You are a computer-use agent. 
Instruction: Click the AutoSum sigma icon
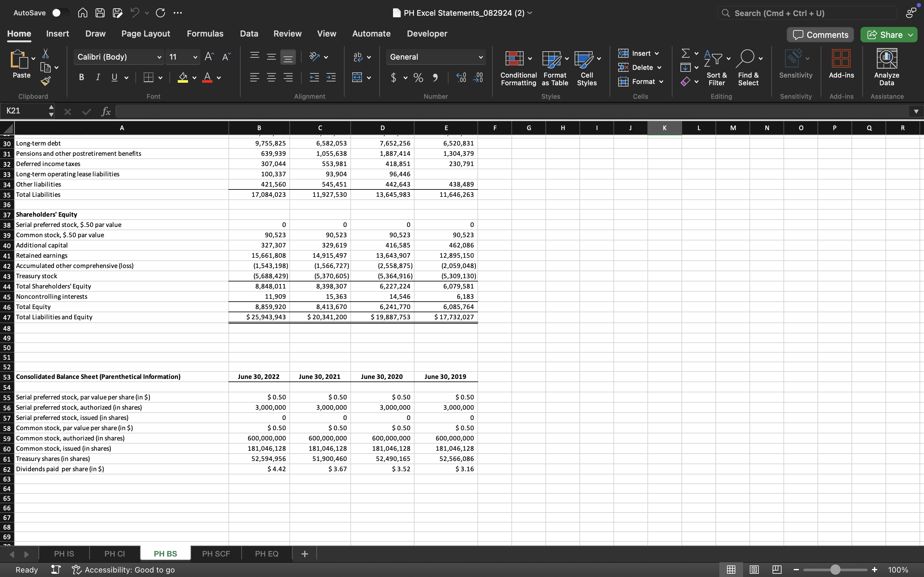685,53
